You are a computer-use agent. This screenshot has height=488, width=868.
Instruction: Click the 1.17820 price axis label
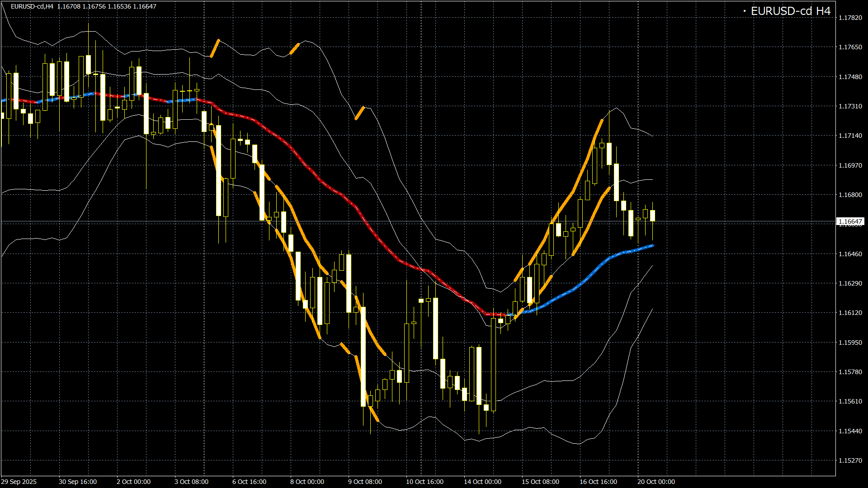point(850,18)
